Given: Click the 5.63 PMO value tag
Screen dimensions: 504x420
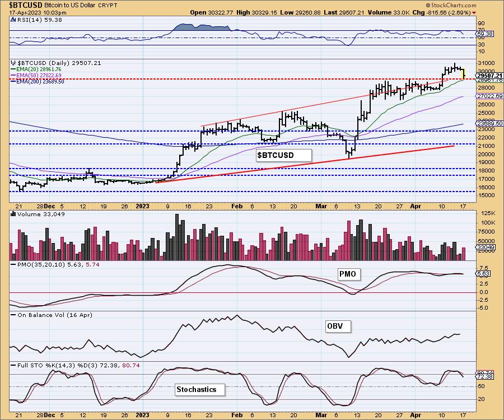Looking at the screenshot, I should point(484,274).
